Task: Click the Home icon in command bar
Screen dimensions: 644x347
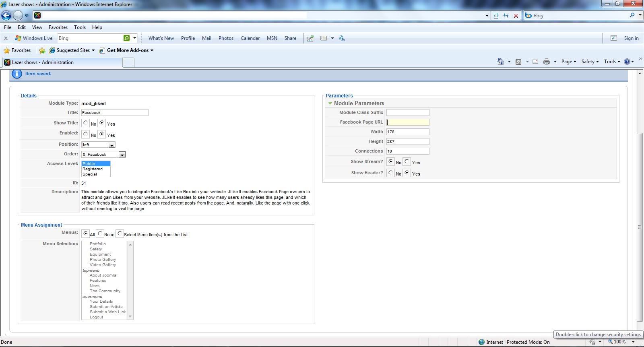Action: 500,62
